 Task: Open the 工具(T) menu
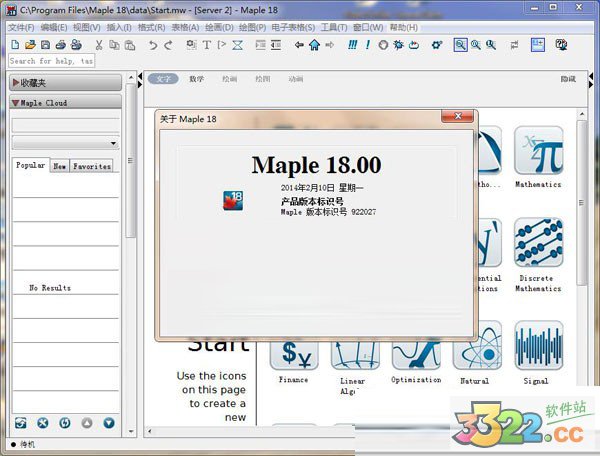pos(334,28)
